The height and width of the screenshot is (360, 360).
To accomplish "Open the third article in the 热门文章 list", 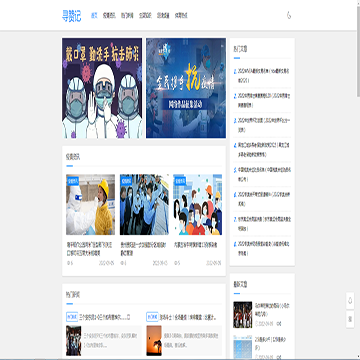I will pos(263,125).
